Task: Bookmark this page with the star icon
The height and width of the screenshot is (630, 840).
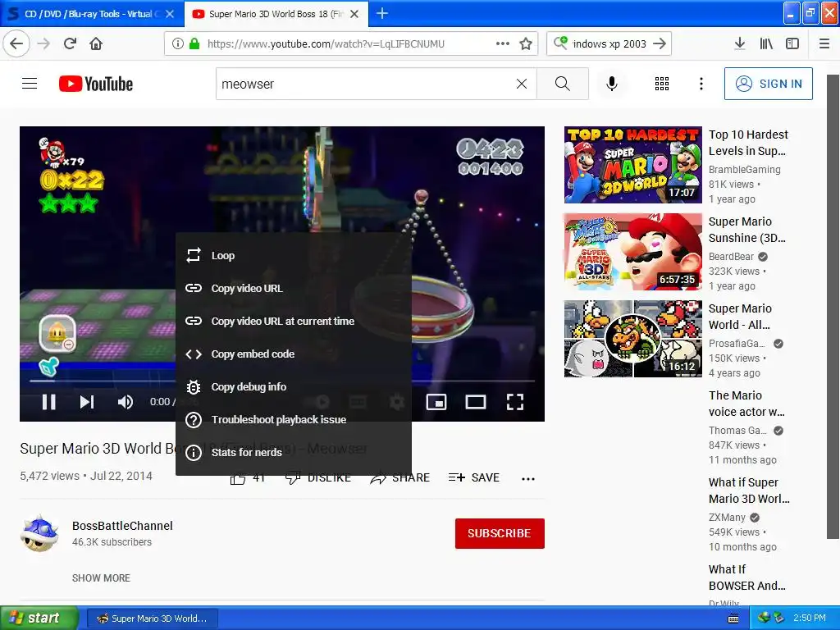Action: pyautogui.click(x=526, y=43)
